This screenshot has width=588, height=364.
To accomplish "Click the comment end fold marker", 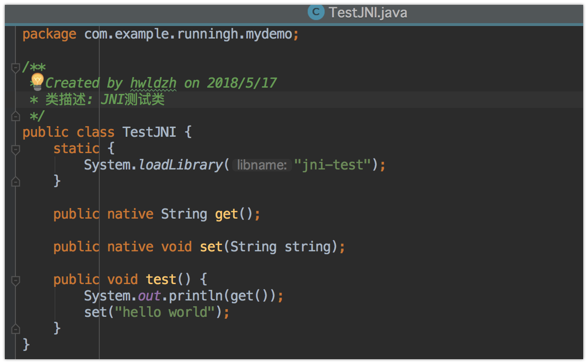I will pos(15,116).
